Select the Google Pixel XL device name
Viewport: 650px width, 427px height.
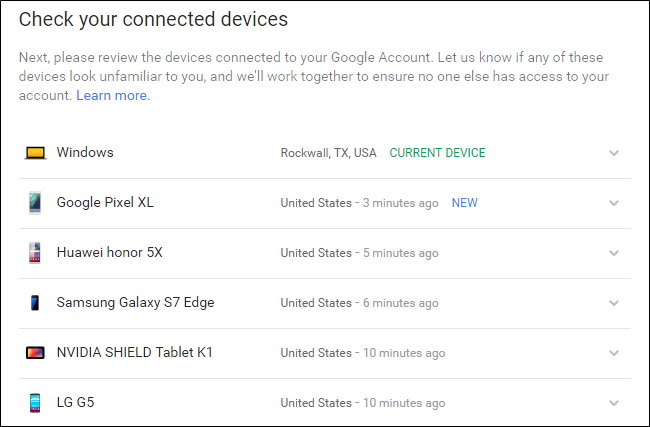pyautogui.click(x=105, y=203)
